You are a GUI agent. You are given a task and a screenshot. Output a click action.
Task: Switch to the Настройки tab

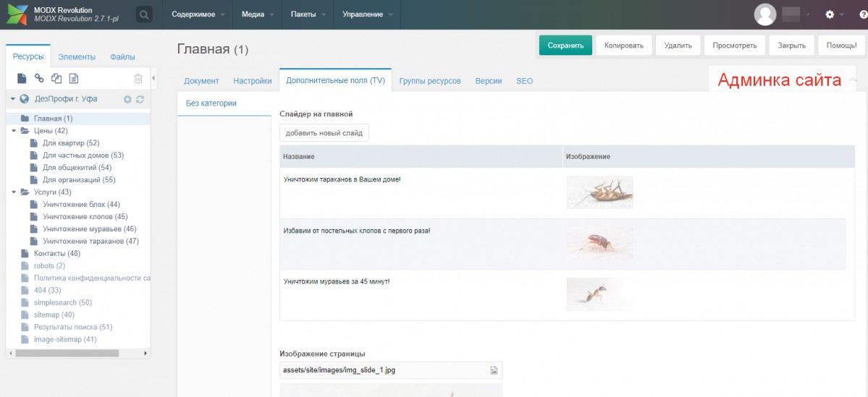click(252, 81)
